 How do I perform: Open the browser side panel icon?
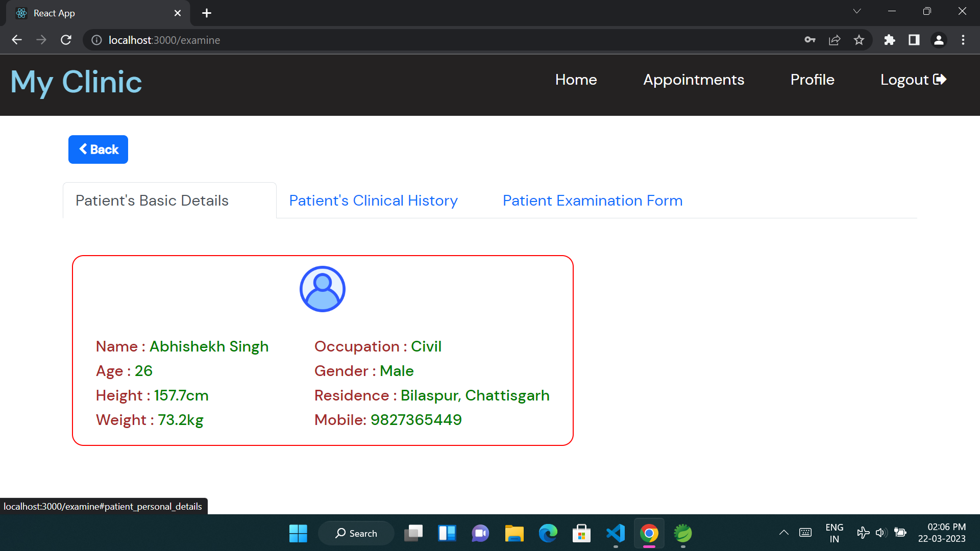pyautogui.click(x=914, y=40)
